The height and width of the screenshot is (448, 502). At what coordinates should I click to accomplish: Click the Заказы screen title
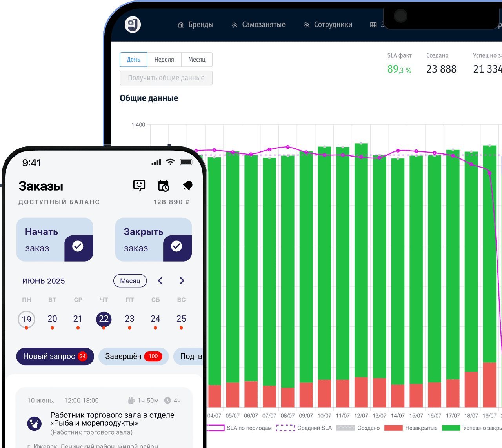pos(41,186)
